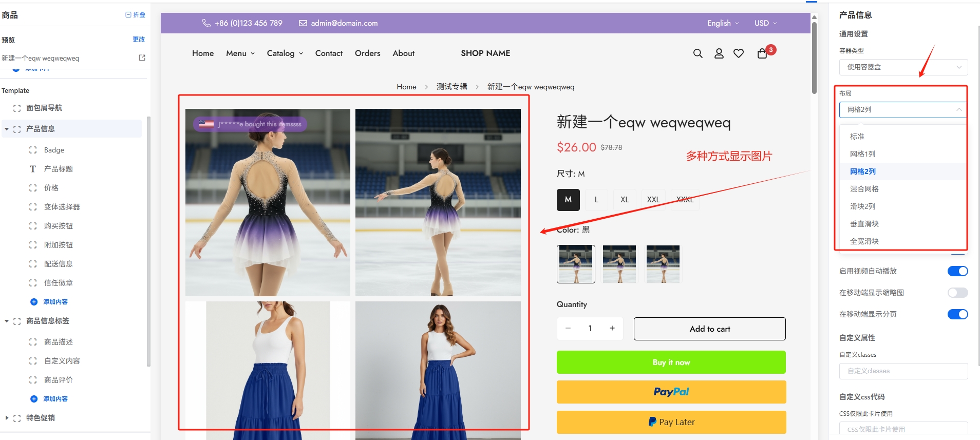
Task: Open the shopping cart bag icon
Action: (x=762, y=53)
